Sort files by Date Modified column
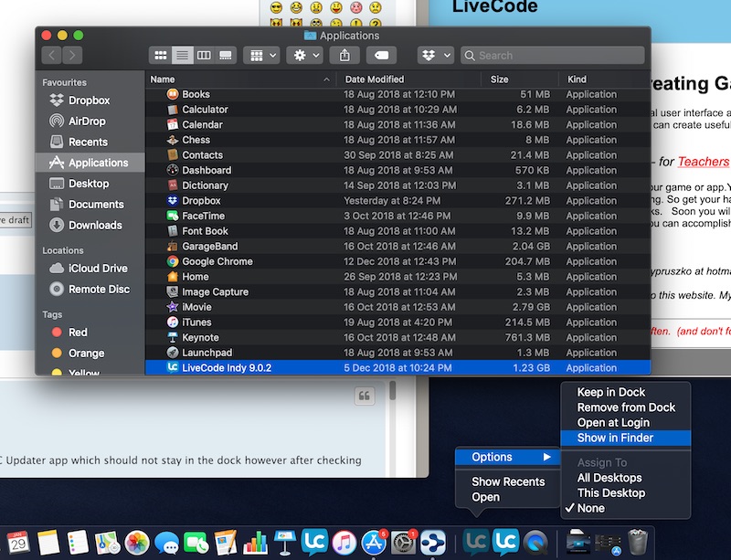The height and width of the screenshot is (560, 731). coord(375,79)
